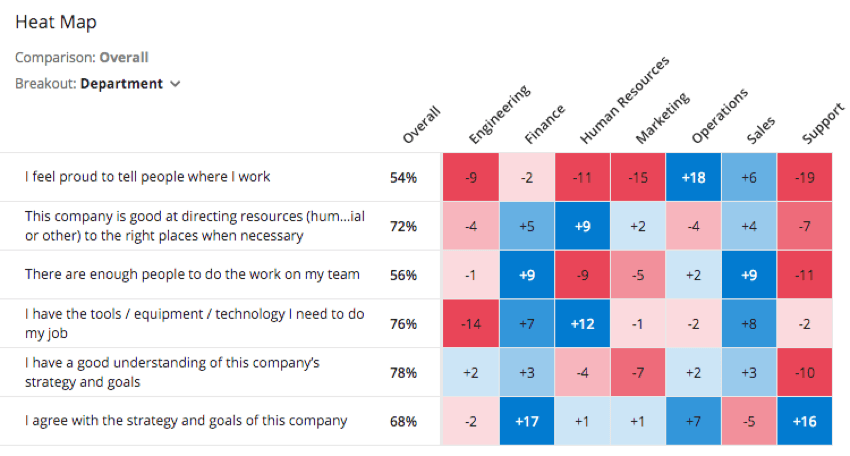Click the Support -19 cell

[x=804, y=177]
